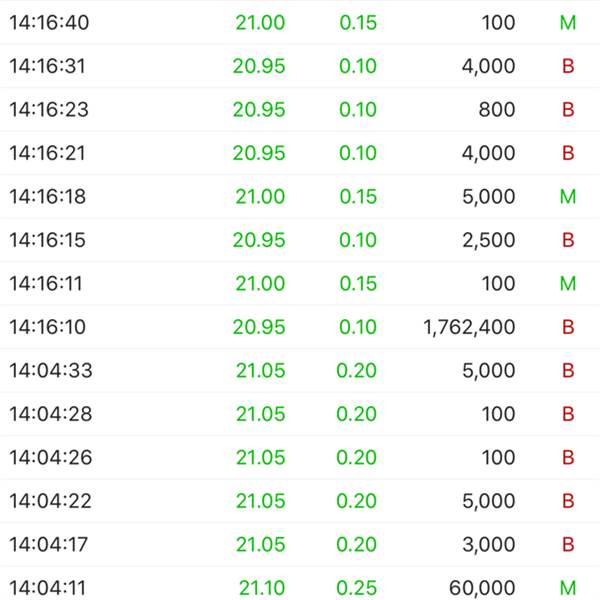Image resolution: width=600 pixels, height=600 pixels.
Task: Click the M flag on 14:16:18 row
Action: point(568,197)
